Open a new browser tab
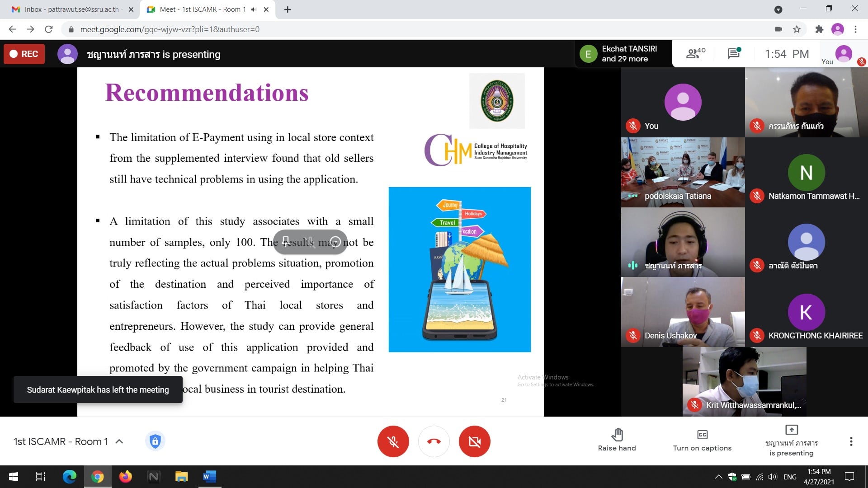This screenshot has height=488, width=868. coord(288,9)
